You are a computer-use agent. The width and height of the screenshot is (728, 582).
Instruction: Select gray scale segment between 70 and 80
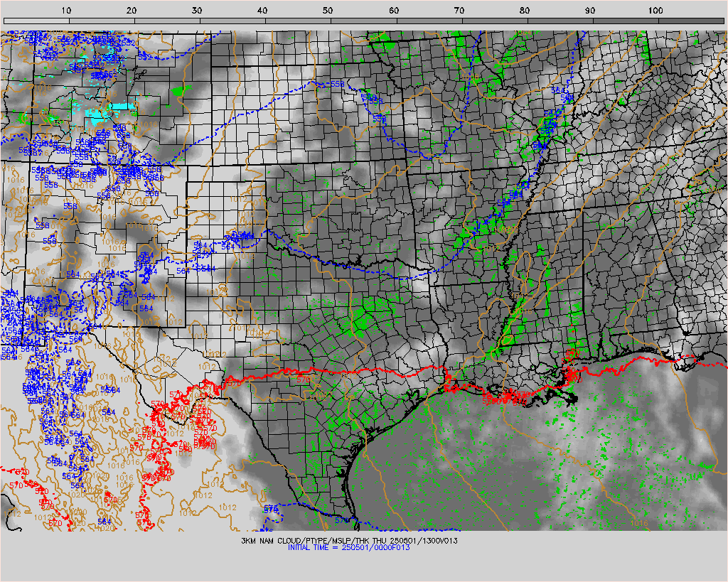pos(495,21)
